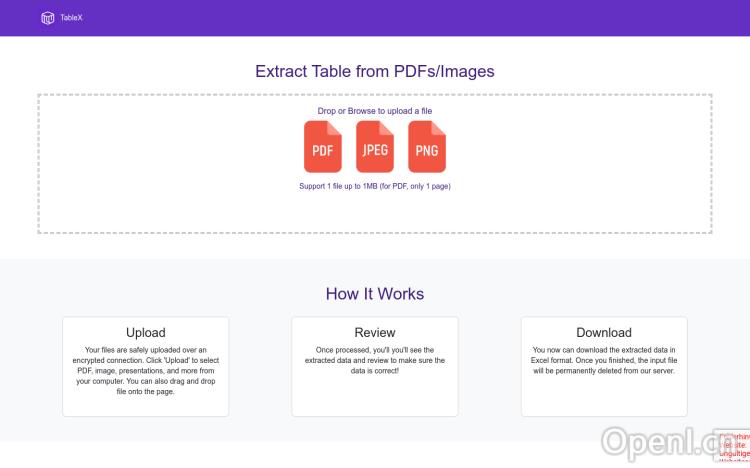The image size is (750, 468).
Task: Select 'Extract Table from PDFs/Images' heading
Action: 375,71
